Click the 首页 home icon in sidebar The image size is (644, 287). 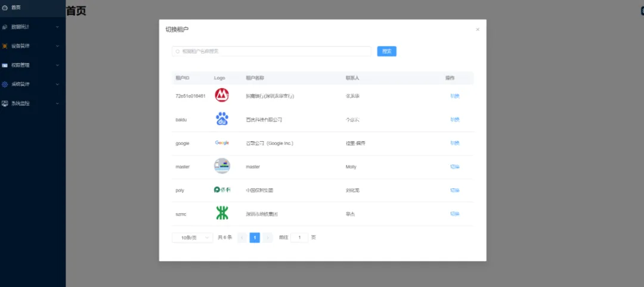coord(5,7)
